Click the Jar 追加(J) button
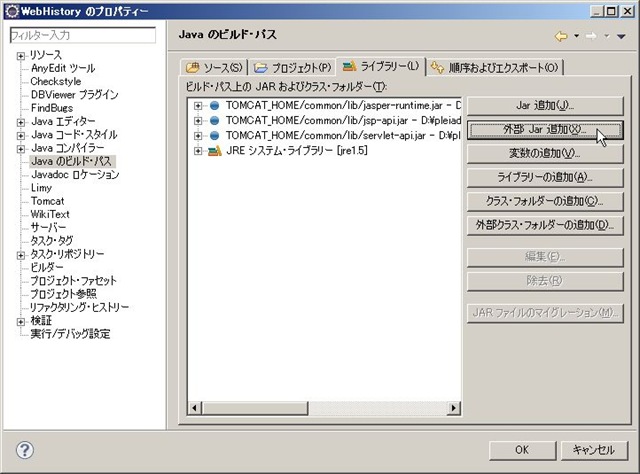The height and width of the screenshot is (474, 640). pos(545,106)
